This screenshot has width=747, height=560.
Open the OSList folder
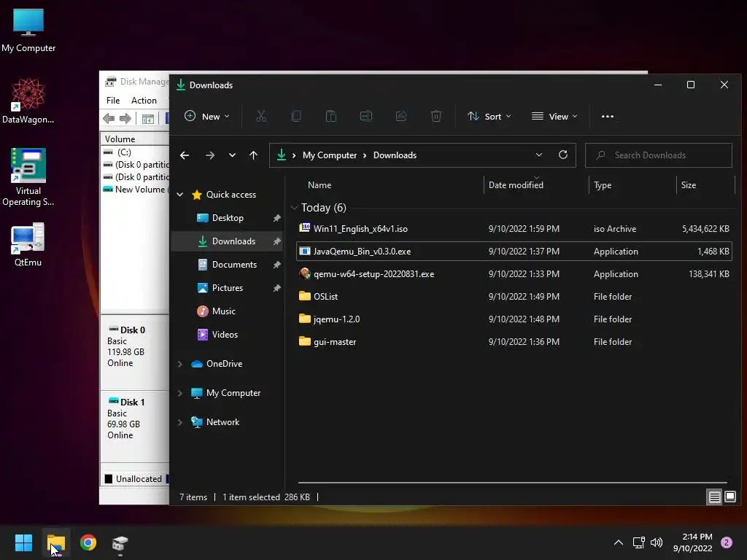(x=514, y=296)
